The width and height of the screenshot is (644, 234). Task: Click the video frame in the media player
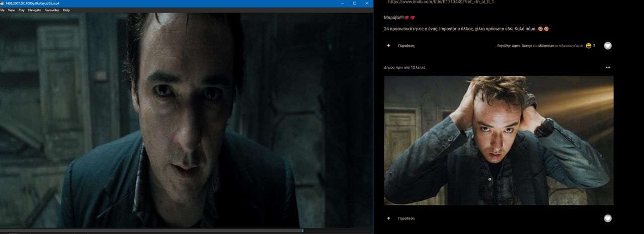[x=187, y=121]
